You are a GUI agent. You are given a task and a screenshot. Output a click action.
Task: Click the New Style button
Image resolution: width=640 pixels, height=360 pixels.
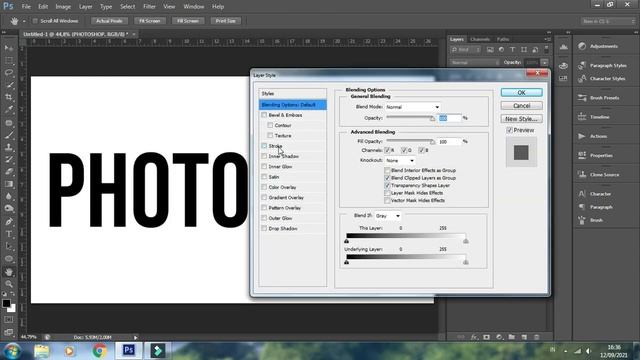[x=522, y=119]
